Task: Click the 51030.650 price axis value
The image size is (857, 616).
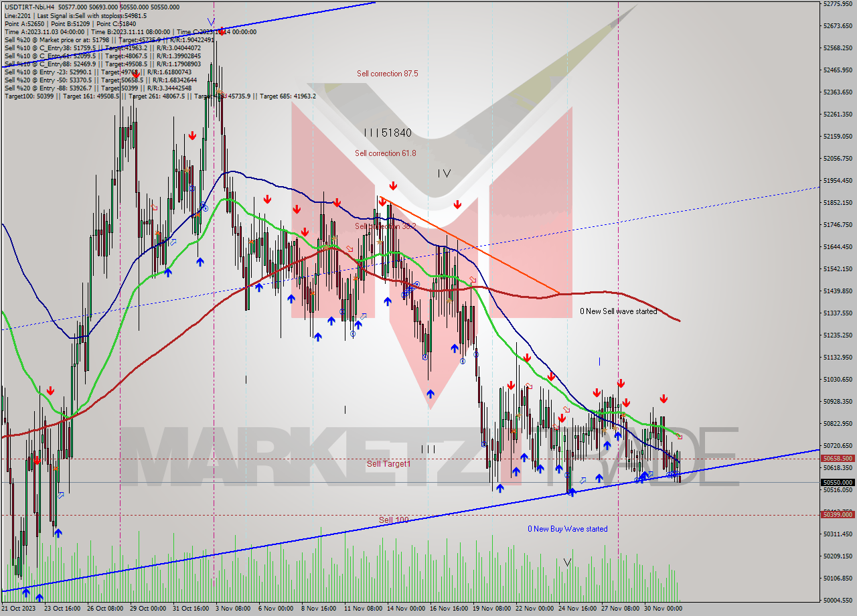Action: coord(838,380)
